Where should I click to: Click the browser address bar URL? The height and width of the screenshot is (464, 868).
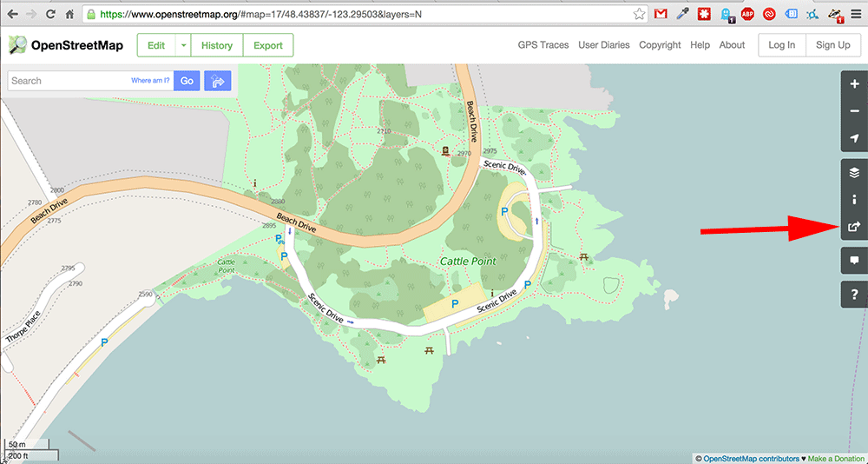coord(260,15)
